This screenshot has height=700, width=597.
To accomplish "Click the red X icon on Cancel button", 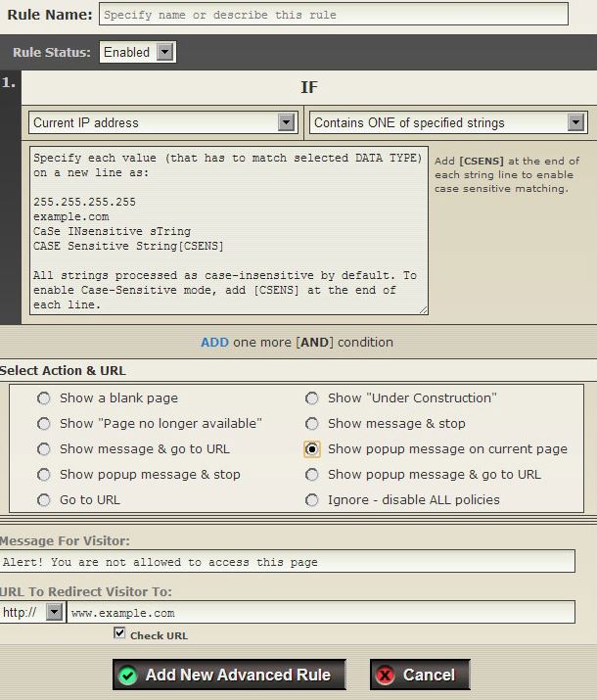I will tap(385, 675).
